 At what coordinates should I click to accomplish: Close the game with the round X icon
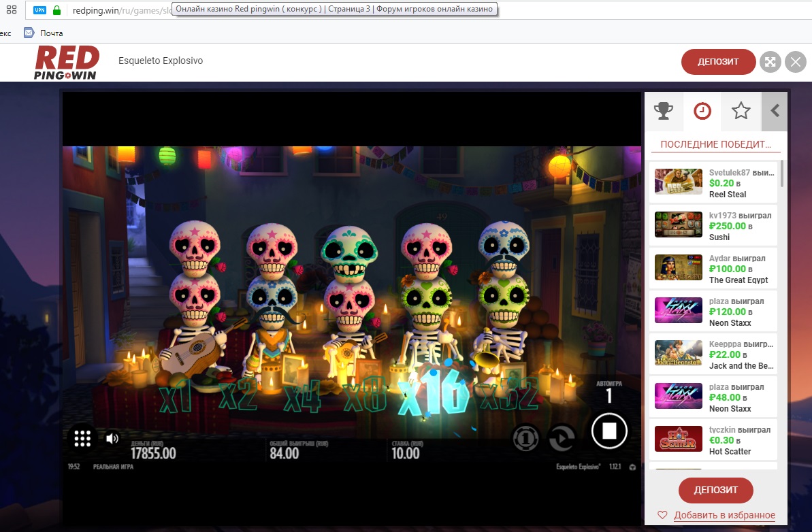[796, 62]
